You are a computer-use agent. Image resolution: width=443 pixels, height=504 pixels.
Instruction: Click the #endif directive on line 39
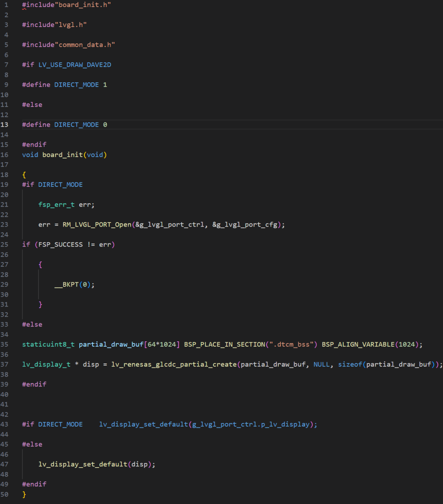pyautogui.click(x=34, y=384)
